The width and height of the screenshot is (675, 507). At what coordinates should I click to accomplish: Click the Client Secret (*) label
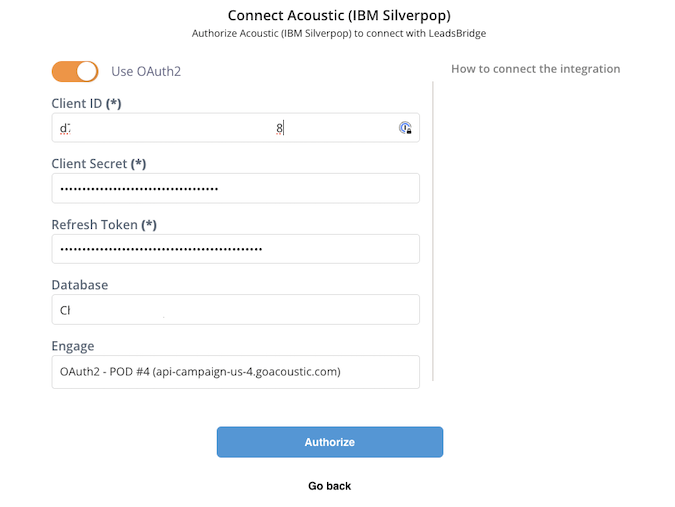pos(99,164)
